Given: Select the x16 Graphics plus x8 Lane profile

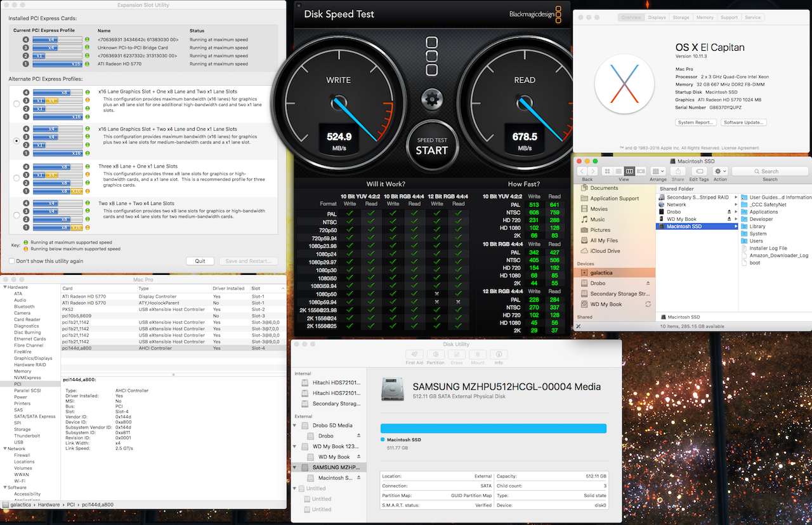Looking at the screenshot, I should point(16,103).
